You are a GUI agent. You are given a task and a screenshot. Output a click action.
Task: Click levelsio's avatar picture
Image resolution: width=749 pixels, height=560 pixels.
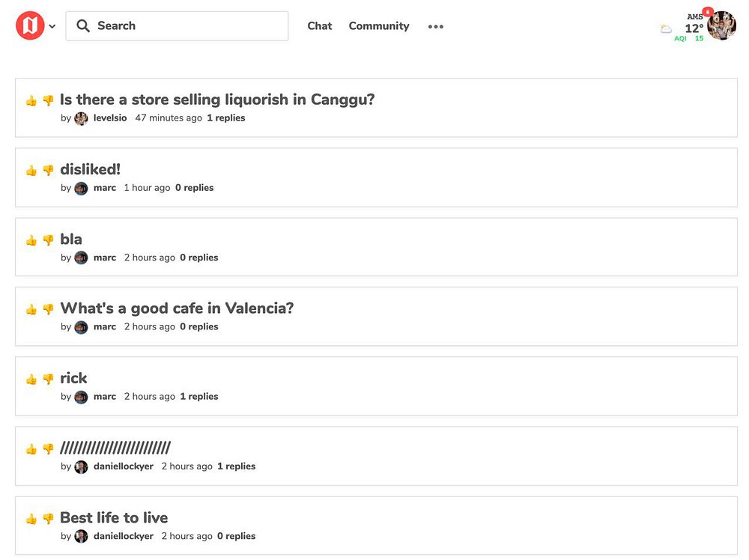(x=81, y=118)
